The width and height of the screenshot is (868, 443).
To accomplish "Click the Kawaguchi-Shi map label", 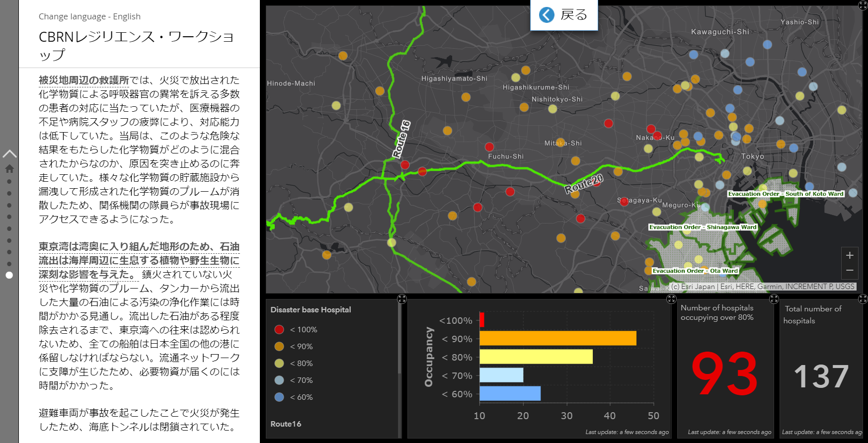I will coord(720,32).
